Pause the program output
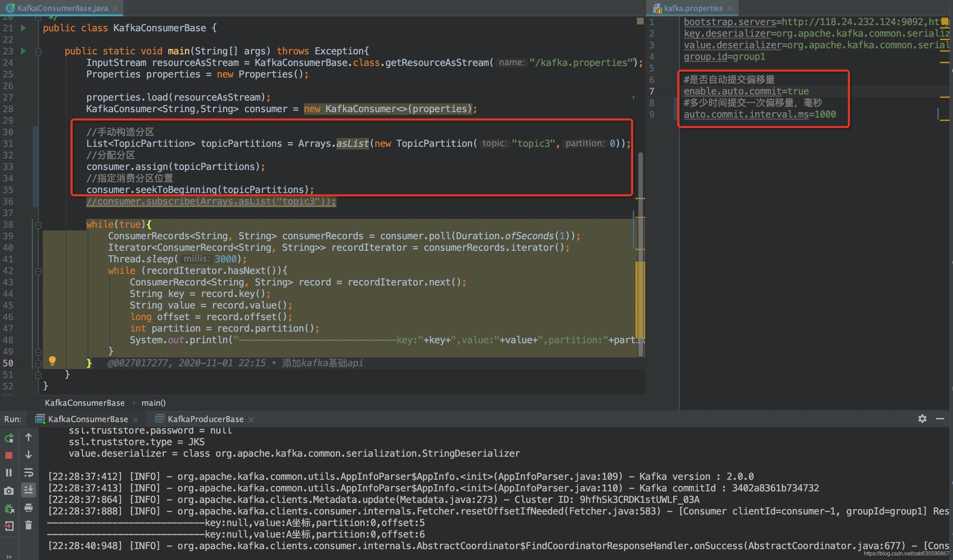953x560 pixels. coord(9,473)
